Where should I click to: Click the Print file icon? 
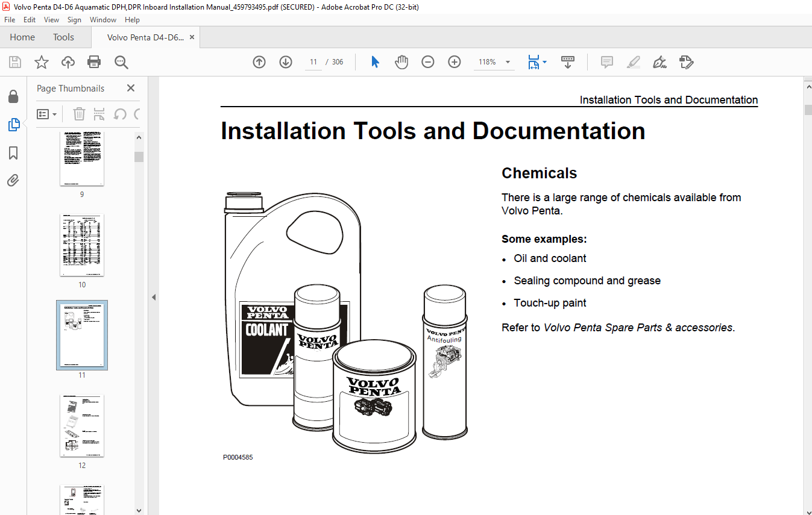coord(94,62)
